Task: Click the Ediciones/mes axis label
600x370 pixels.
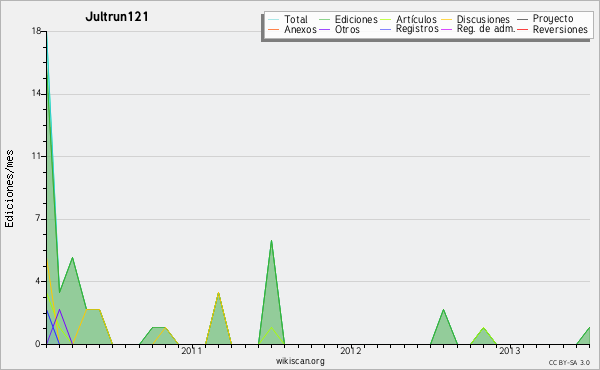Action: pyautogui.click(x=9, y=189)
